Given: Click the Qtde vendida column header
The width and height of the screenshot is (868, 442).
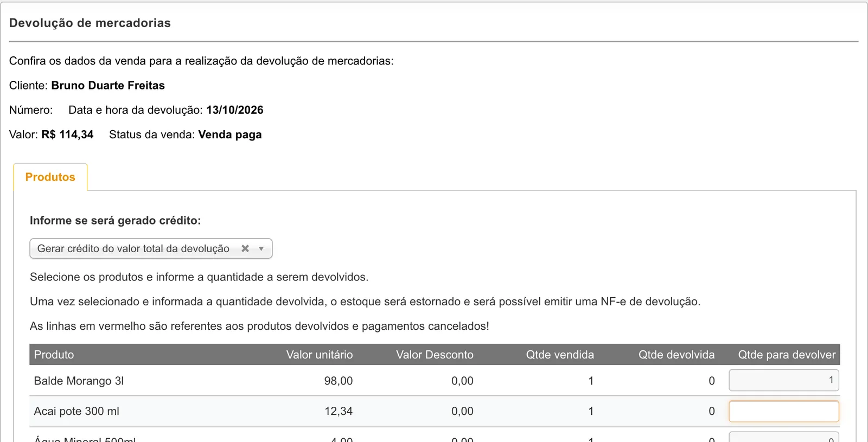Looking at the screenshot, I should pyautogui.click(x=560, y=355).
